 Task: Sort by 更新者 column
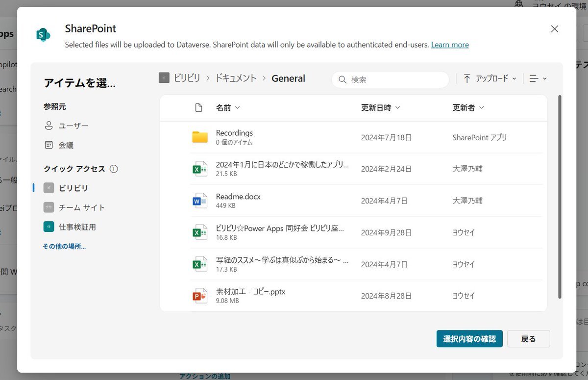(468, 108)
